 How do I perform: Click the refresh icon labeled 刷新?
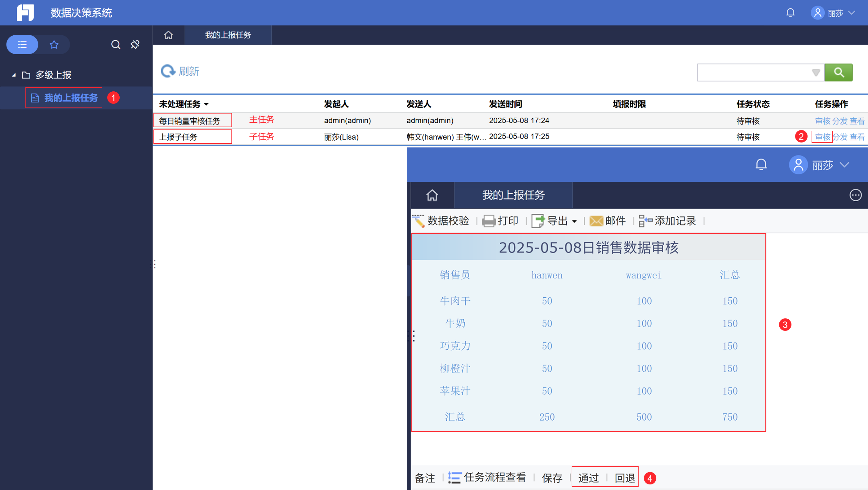click(x=168, y=71)
